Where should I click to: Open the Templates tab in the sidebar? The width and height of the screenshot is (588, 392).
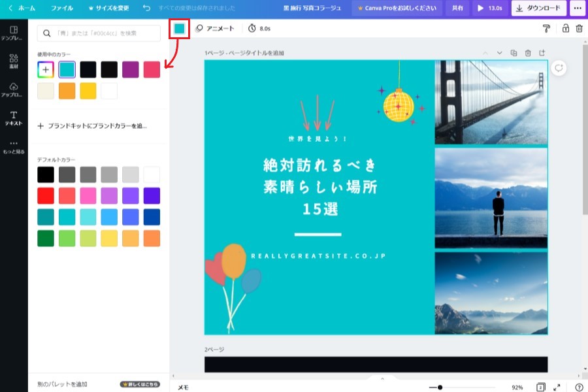click(14, 33)
